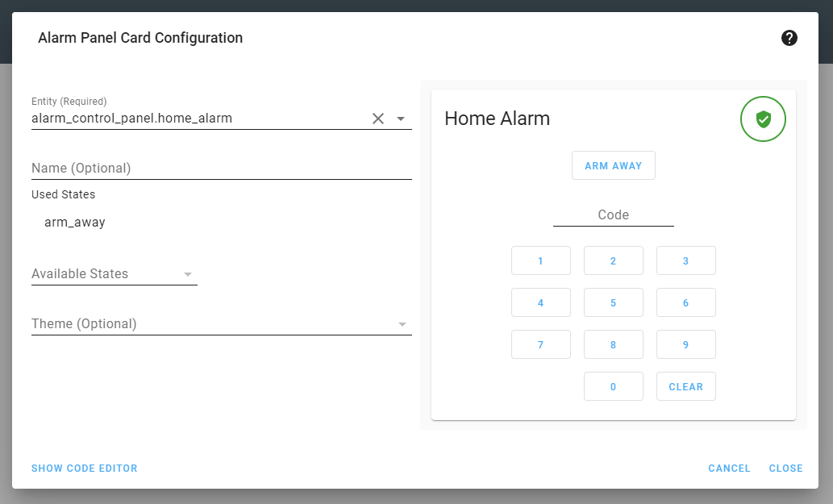This screenshot has width=833, height=504.
Task: Click the Code entry field
Action: point(613,215)
